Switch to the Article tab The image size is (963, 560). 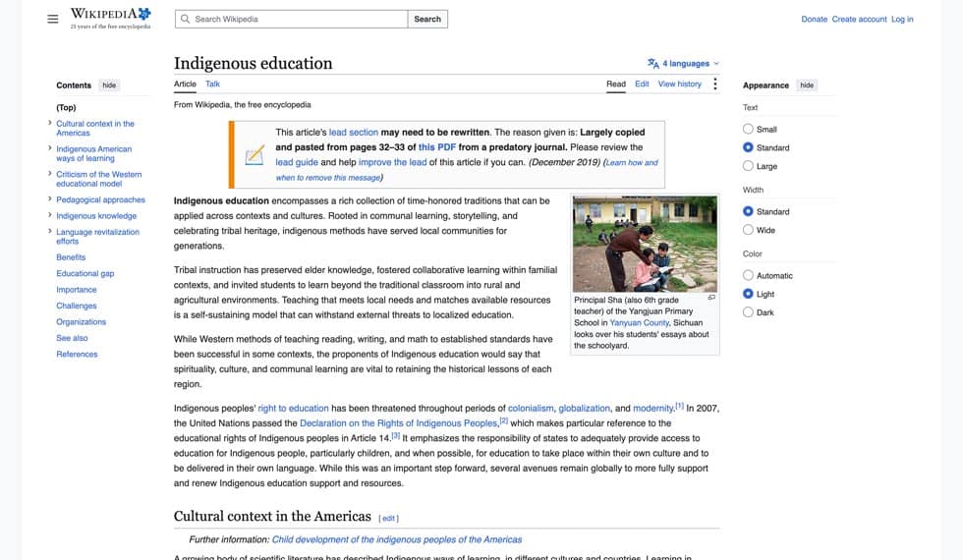[185, 84]
